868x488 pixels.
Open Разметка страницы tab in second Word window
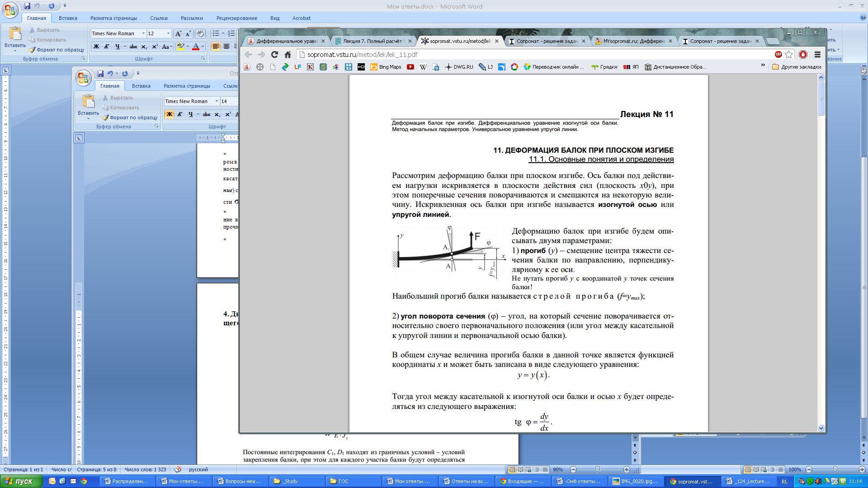(187, 86)
